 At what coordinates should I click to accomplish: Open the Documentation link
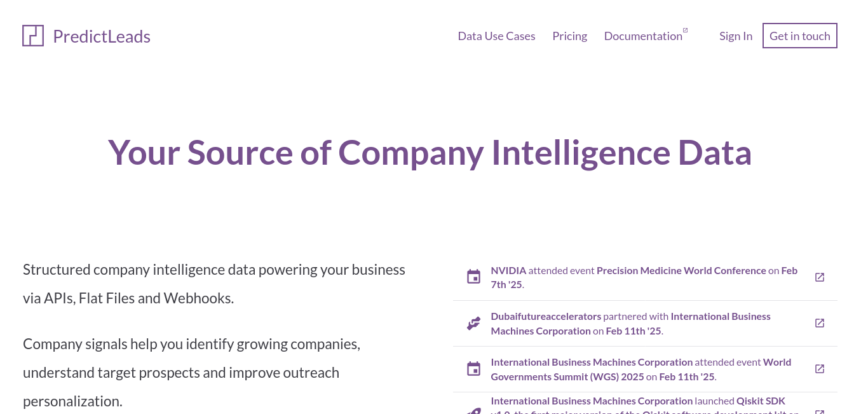643,36
